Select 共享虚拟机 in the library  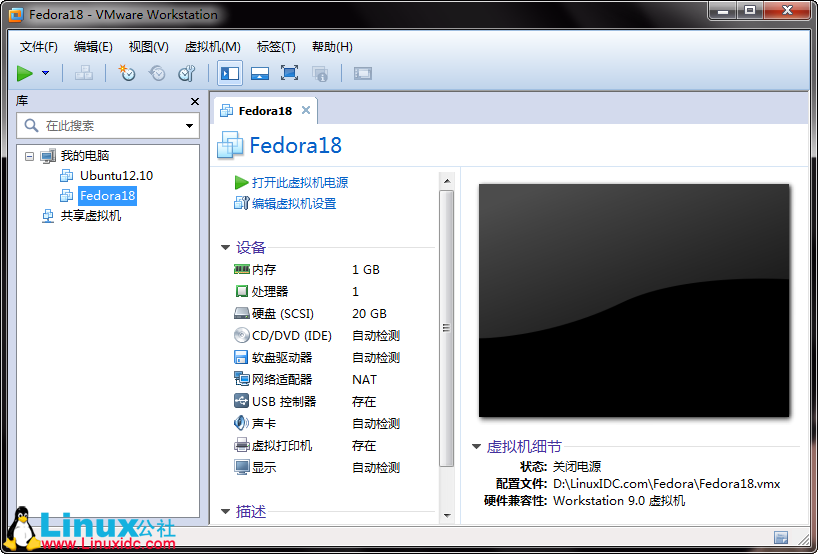pos(91,215)
